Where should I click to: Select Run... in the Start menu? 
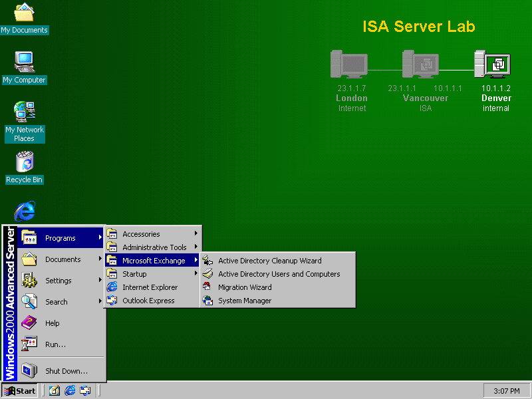pyautogui.click(x=55, y=344)
